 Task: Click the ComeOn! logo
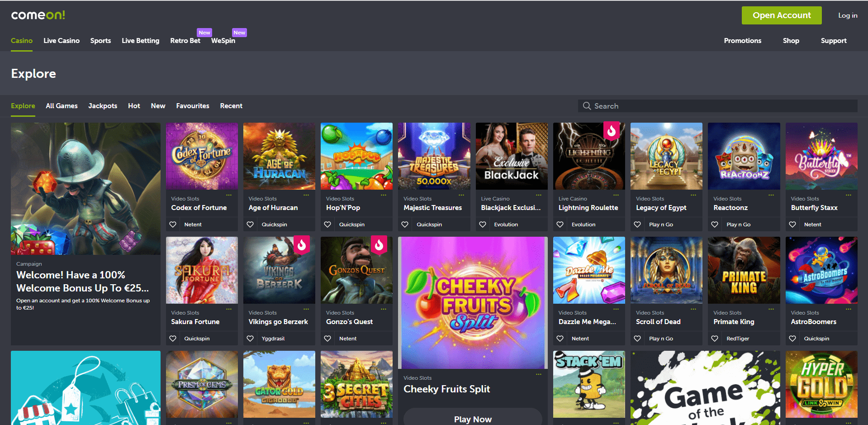pyautogui.click(x=38, y=15)
